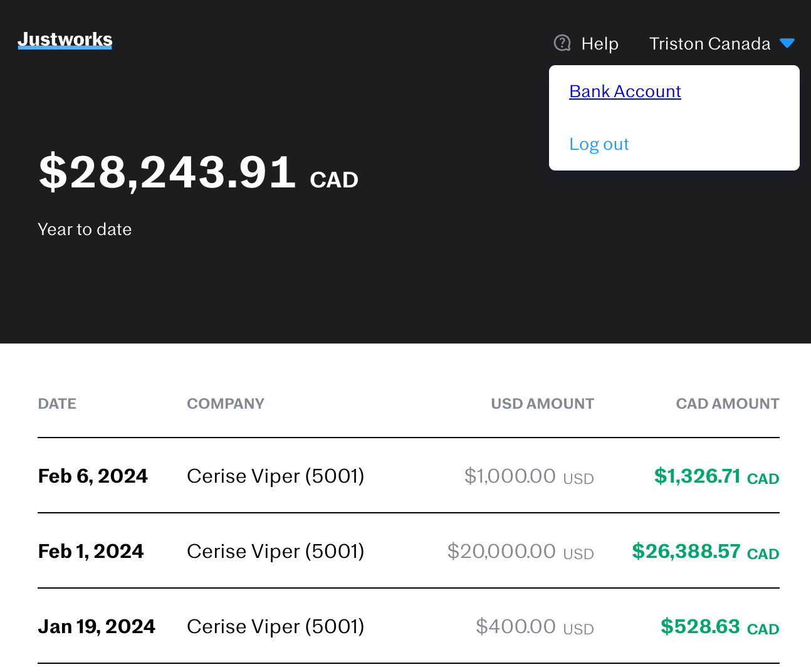Click Cerise Viper in the Feb 1 row

(275, 552)
